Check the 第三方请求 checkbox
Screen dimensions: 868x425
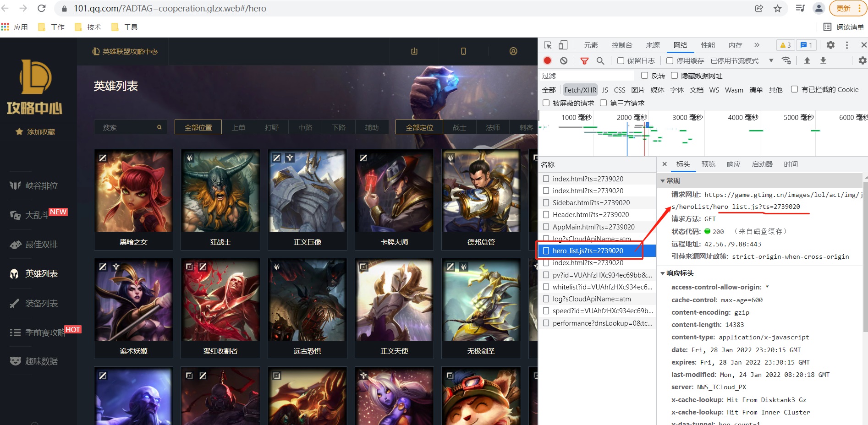point(603,103)
